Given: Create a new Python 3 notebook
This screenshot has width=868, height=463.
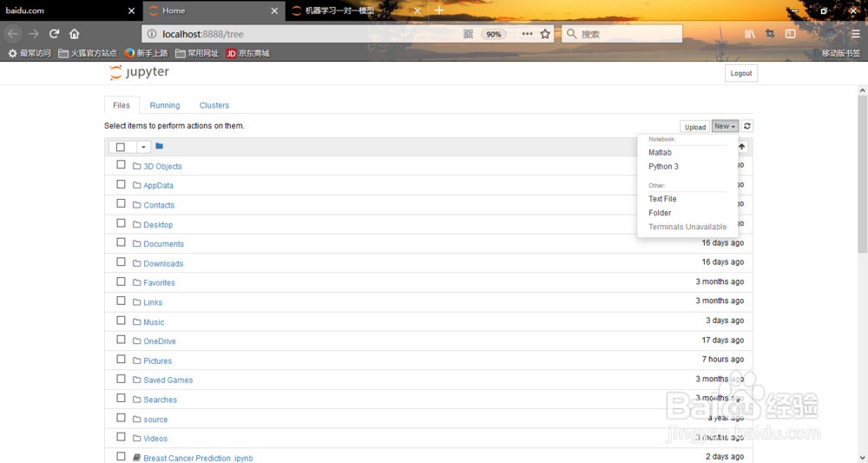Looking at the screenshot, I should pyautogui.click(x=663, y=166).
